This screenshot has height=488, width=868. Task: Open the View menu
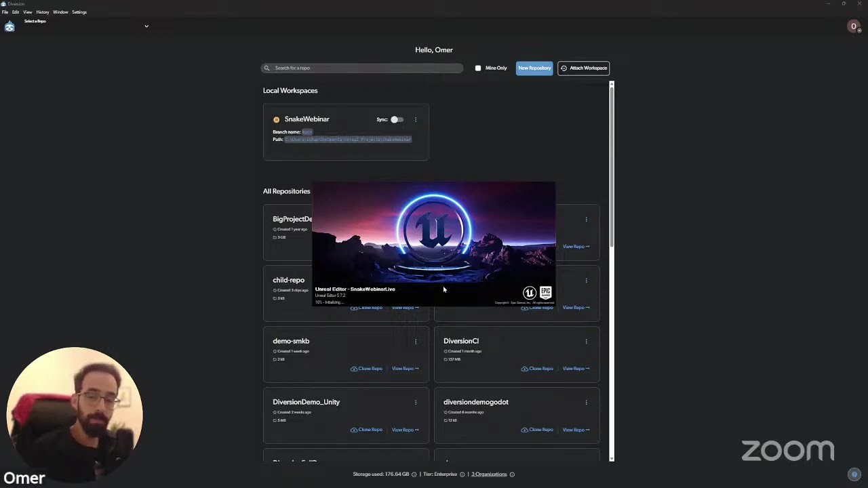coord(28,12)
